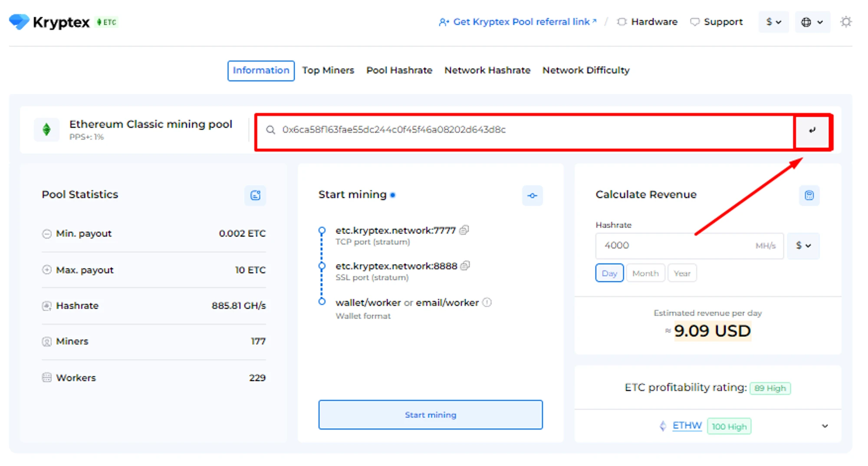Switch to the Top Miners tab
Screen dimensions: 868x466
coord(328,70)
